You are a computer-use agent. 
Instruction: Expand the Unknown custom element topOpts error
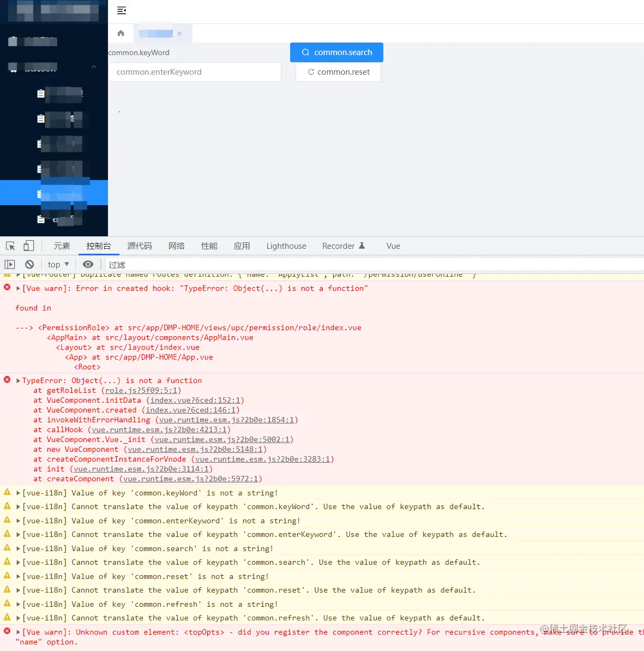(x=18, y=632)
